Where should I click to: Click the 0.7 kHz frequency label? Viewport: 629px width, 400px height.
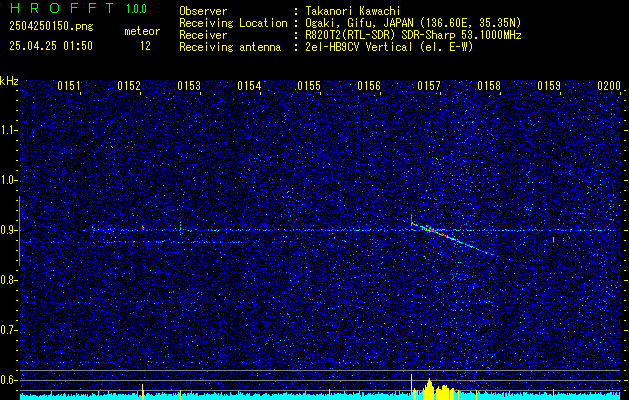[9, 330]
